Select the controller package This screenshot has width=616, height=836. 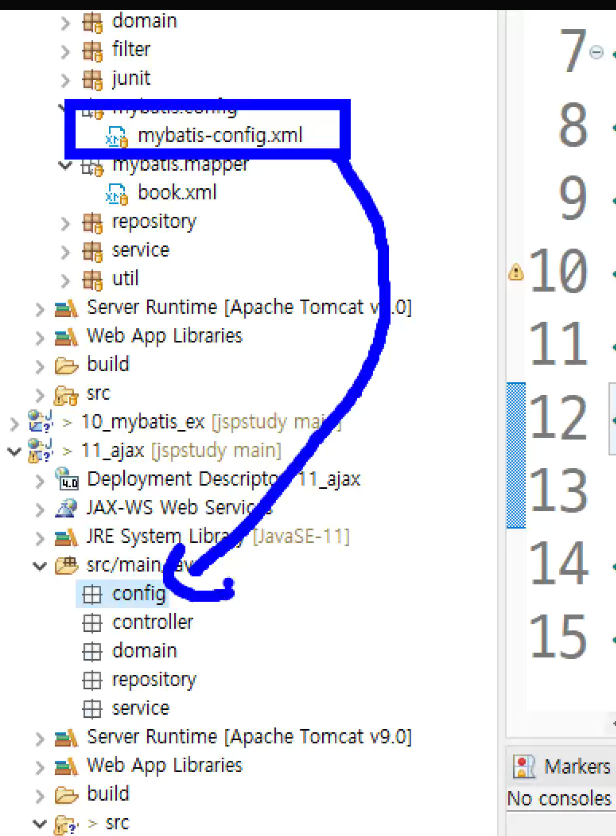click(153, 622)
